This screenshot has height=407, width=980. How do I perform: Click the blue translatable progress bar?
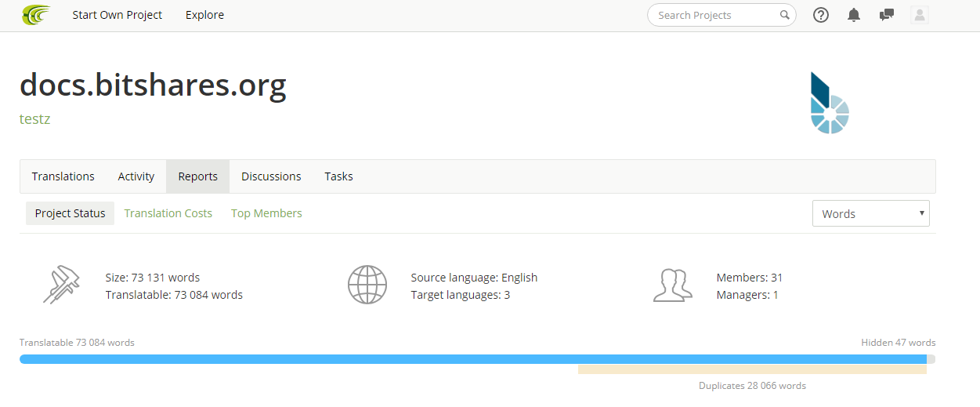[x=473, y=359]
